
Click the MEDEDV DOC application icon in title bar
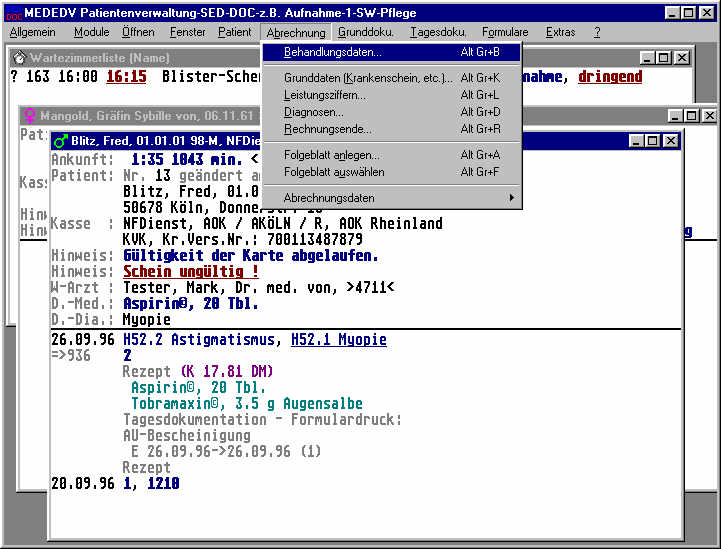(x=14, y=13)
